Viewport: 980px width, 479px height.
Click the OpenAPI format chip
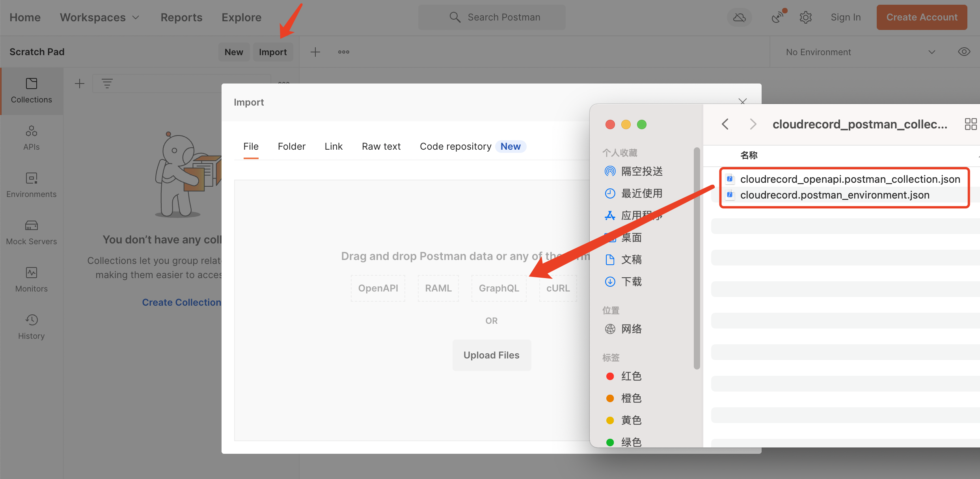(378, 288)
